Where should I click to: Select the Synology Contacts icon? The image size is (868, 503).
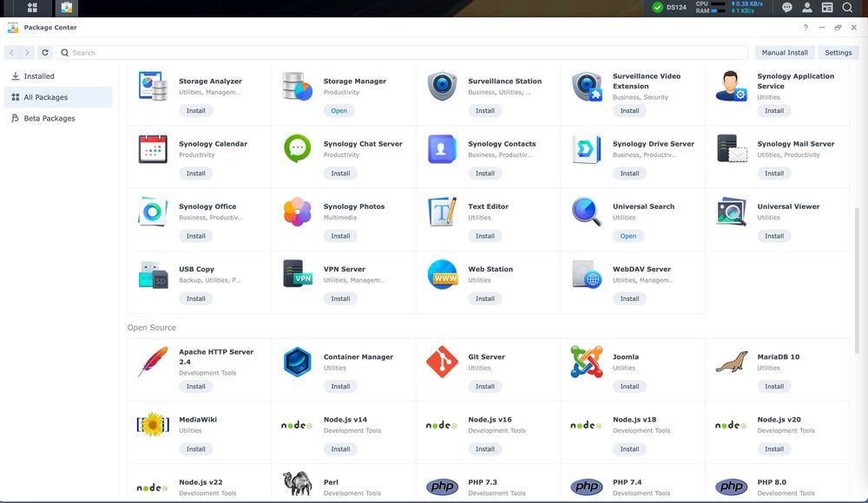click(442, 149)
